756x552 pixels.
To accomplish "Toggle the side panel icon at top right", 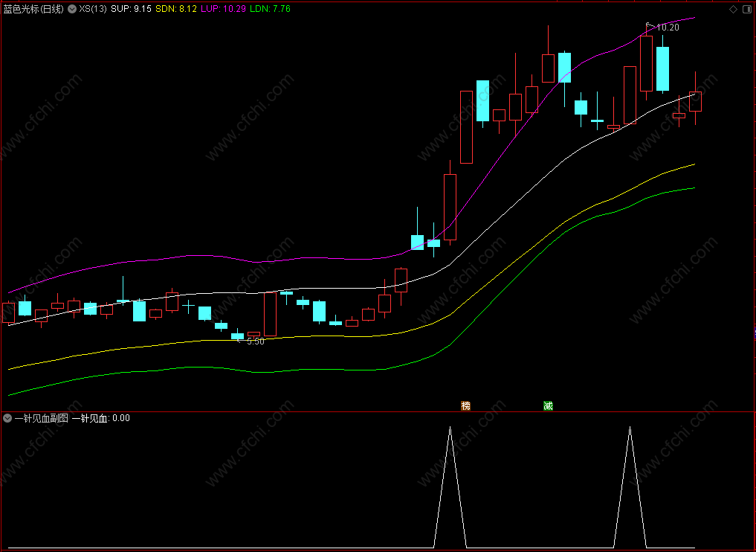I will coord(747,9).
